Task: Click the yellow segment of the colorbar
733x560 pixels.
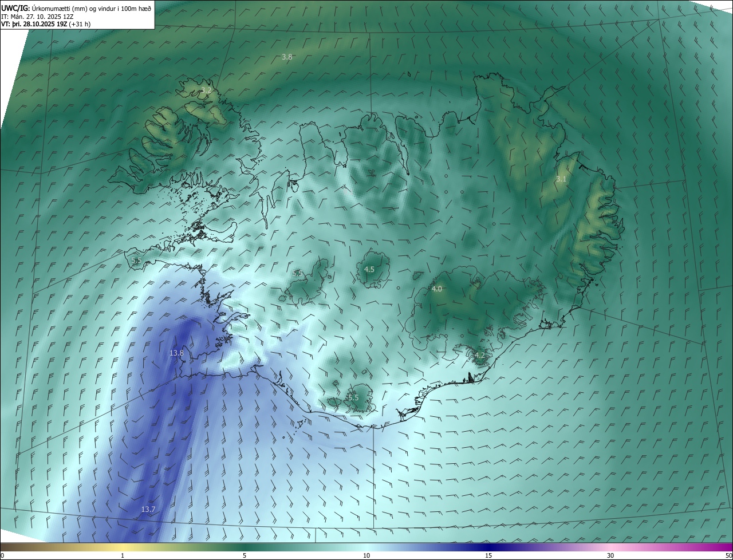Action: pyautogui.click(x=123, y=547)
